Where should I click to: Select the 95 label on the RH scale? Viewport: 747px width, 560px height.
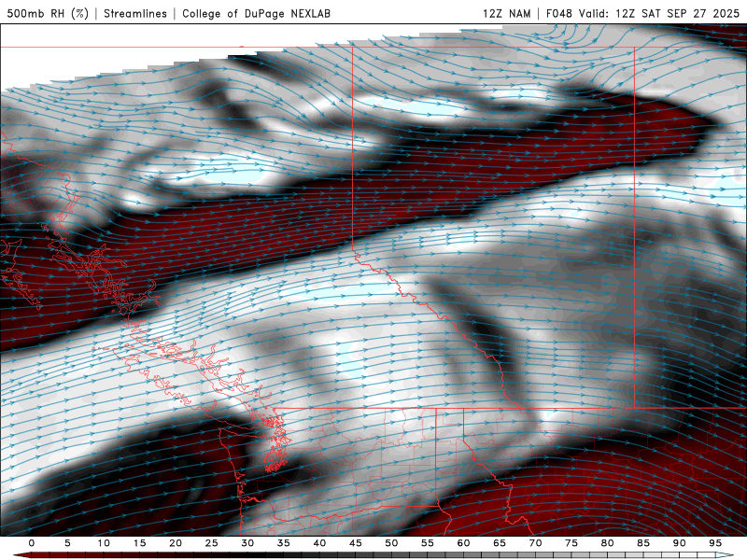715,543
